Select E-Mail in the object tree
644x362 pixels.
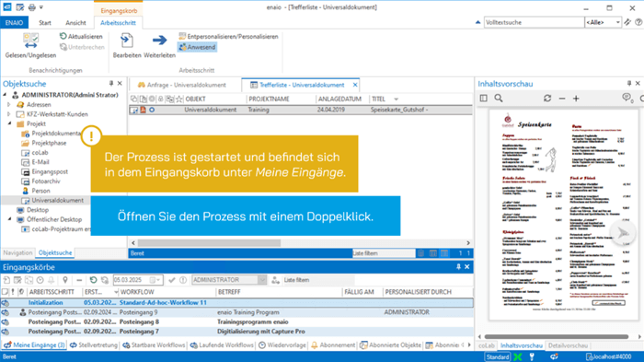click(x=40, y=162)
